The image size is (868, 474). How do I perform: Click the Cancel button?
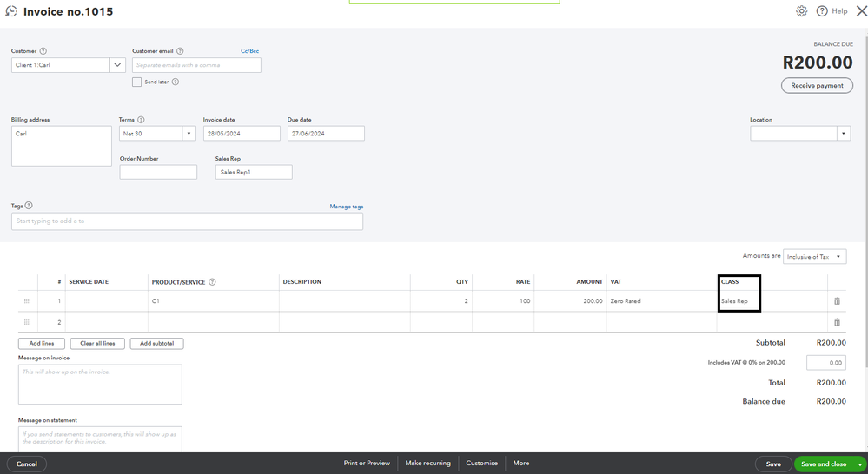(x=27, y=464)
